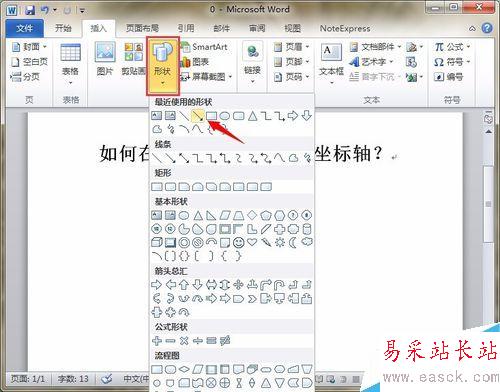Screen dimensions: 500x392
Task: Switch to the View tab
Action: click(292, 28)
